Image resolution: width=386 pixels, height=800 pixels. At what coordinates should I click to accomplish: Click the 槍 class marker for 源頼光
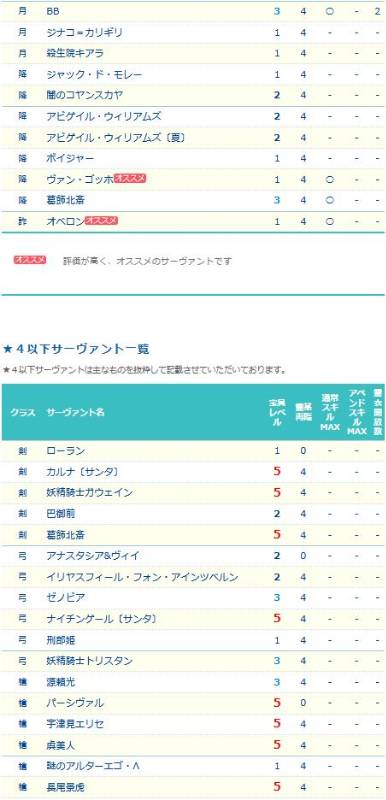coord(22,682)
